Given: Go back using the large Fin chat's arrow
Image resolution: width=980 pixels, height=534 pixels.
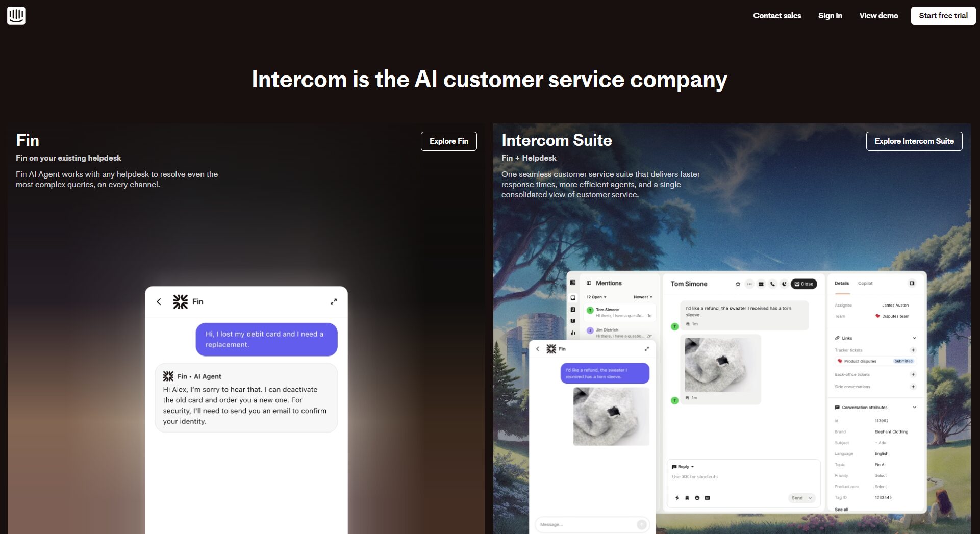Looking at the screenshot, I should tap(159, 302).
